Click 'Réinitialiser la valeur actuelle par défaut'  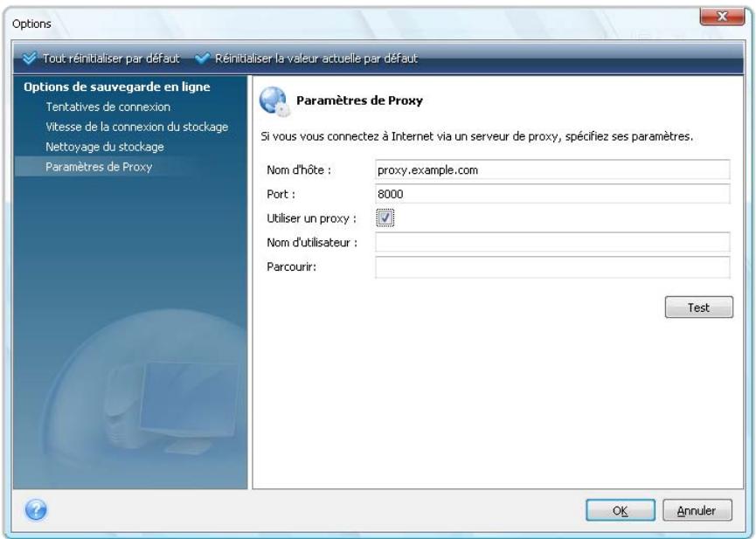click(316, 59)
